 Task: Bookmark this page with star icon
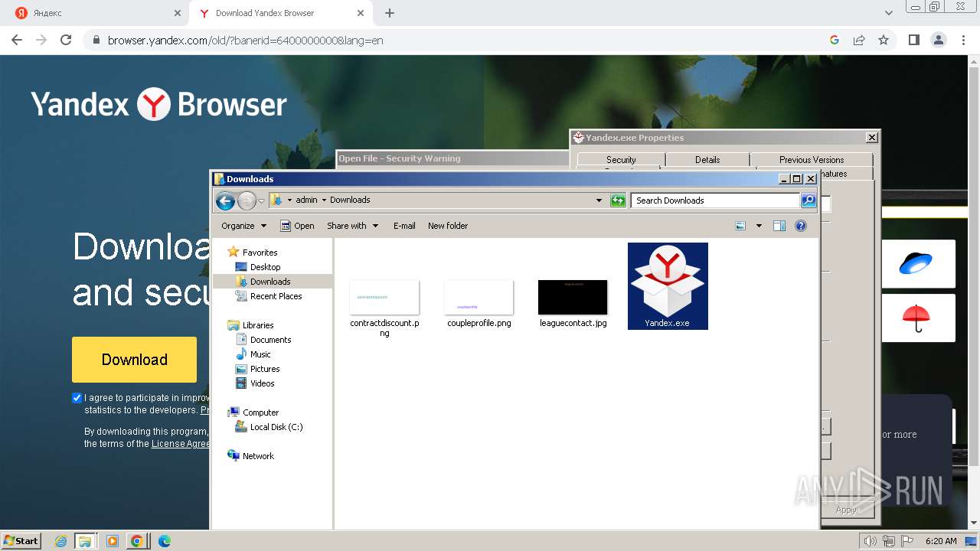coord(884,40)
